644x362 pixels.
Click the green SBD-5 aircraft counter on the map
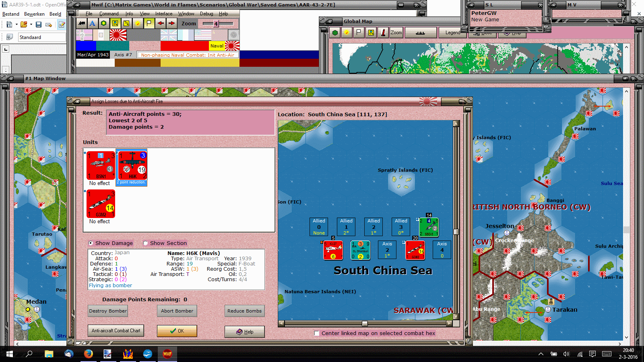pos(429,227)
